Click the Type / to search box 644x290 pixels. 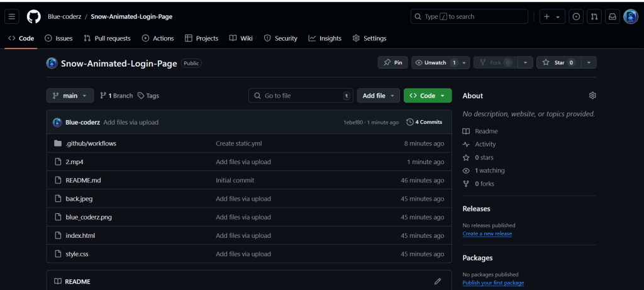[469, 16]
